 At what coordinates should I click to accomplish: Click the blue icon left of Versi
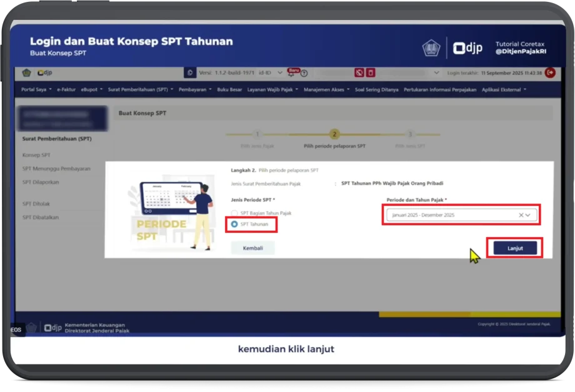pyautogui.click(x=190, y=73)
